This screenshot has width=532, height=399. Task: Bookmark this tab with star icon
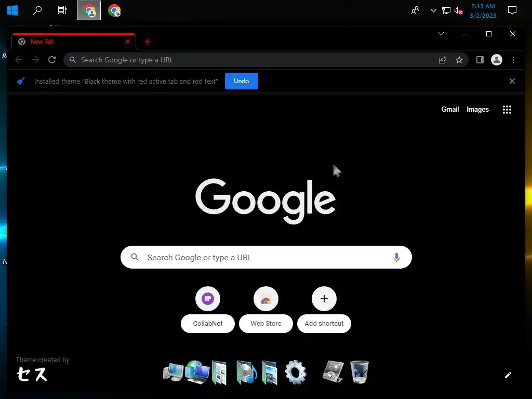[x=459, y=60]
